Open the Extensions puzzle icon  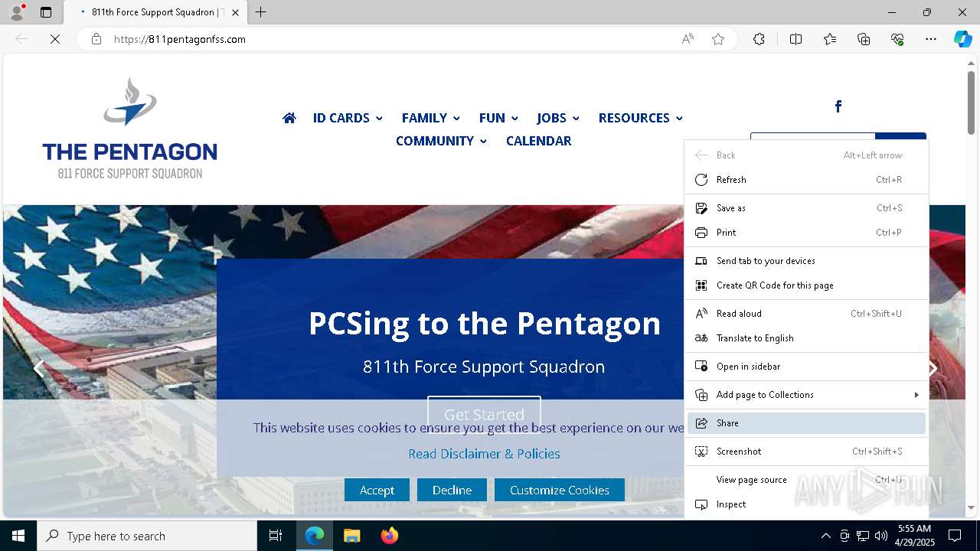pyautogui.click(x=759, y=39)
